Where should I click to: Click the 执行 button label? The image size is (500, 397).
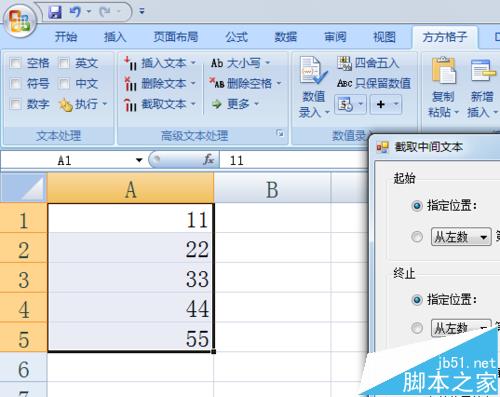coord(86,104)
